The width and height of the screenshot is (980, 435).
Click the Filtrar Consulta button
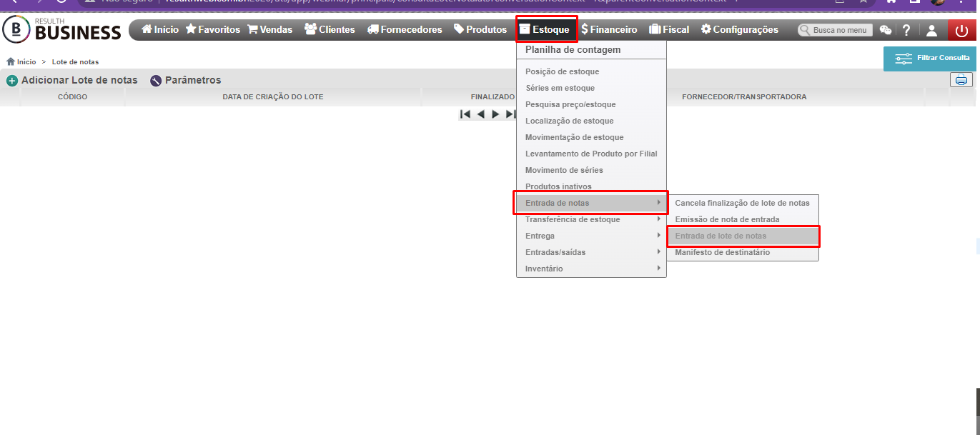[x=931, y=58]
